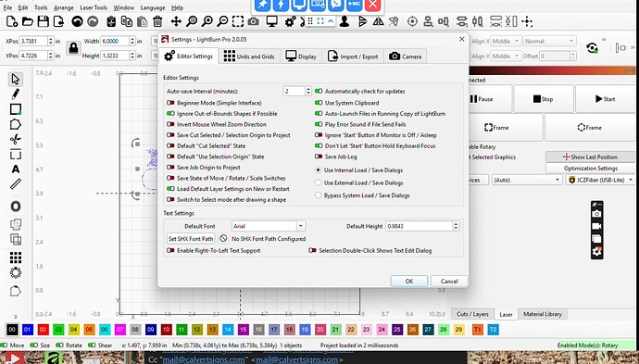The image size is (639, 364).
Task: Click the dashed-square frame selection zoom icon
Action: (x=238, y=21)
